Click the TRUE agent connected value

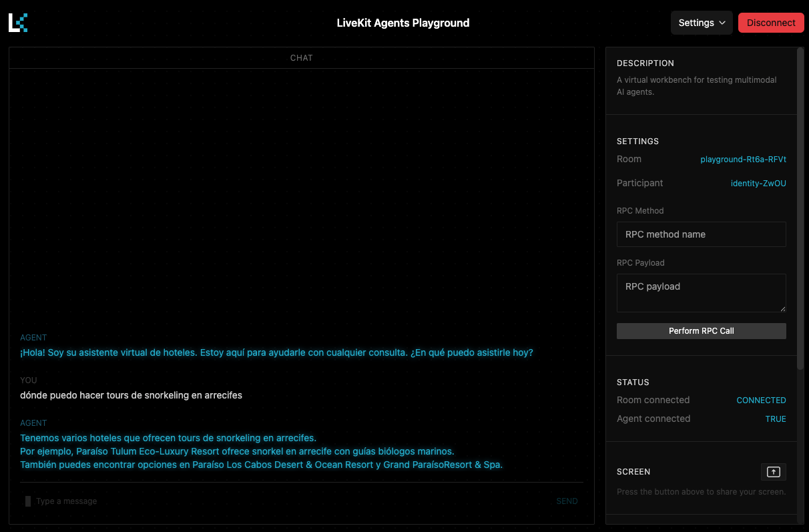click(x=776, y=419)
